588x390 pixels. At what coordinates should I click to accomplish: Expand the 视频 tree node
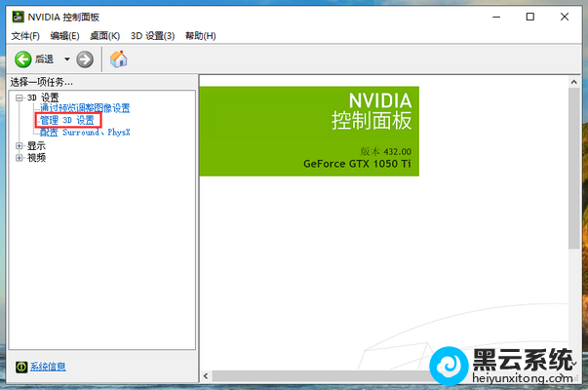[x=19, y=158]
